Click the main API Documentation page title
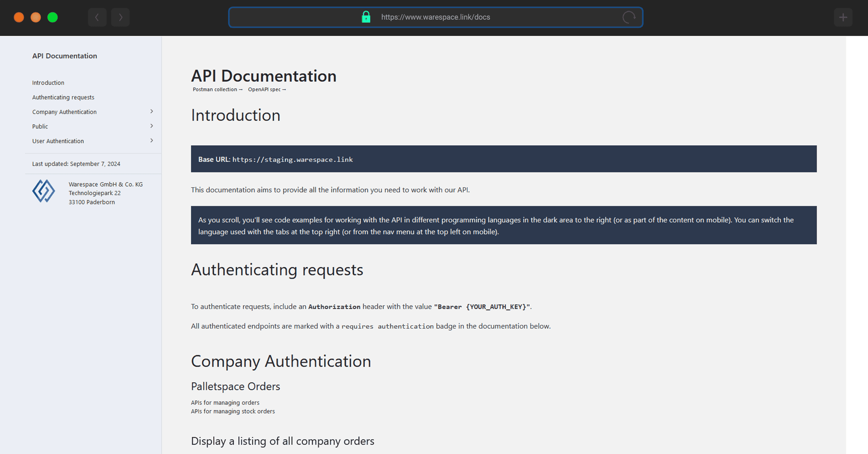The height and width of the screenshot is (454, 868). (264, 76)
